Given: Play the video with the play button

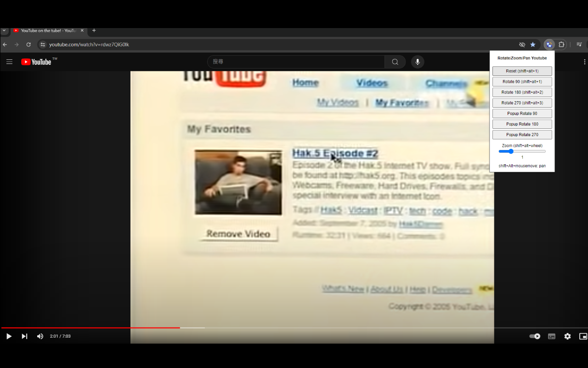Looking at the screenshot, I should coord(9,336).
